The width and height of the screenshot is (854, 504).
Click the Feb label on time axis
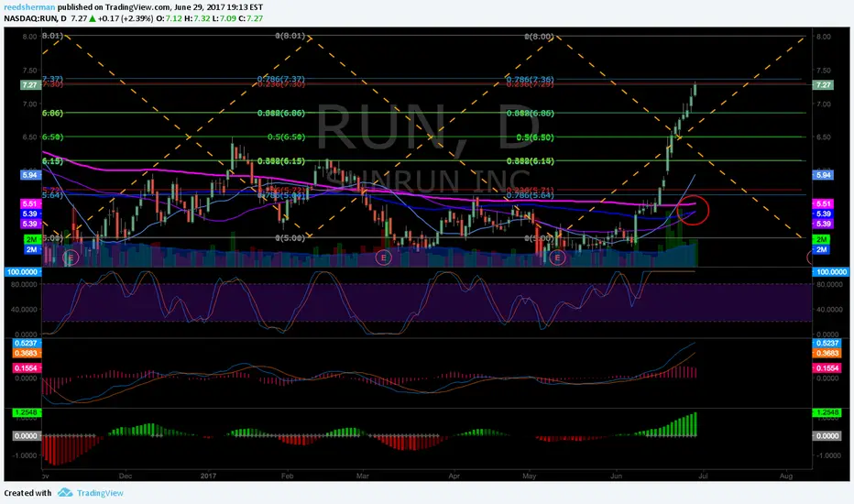coord(287,476)
